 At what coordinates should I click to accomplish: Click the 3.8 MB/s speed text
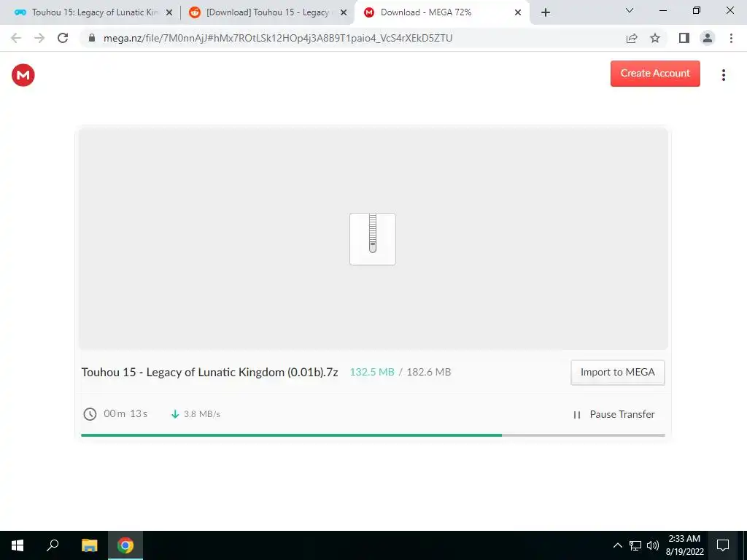(202, 414)
